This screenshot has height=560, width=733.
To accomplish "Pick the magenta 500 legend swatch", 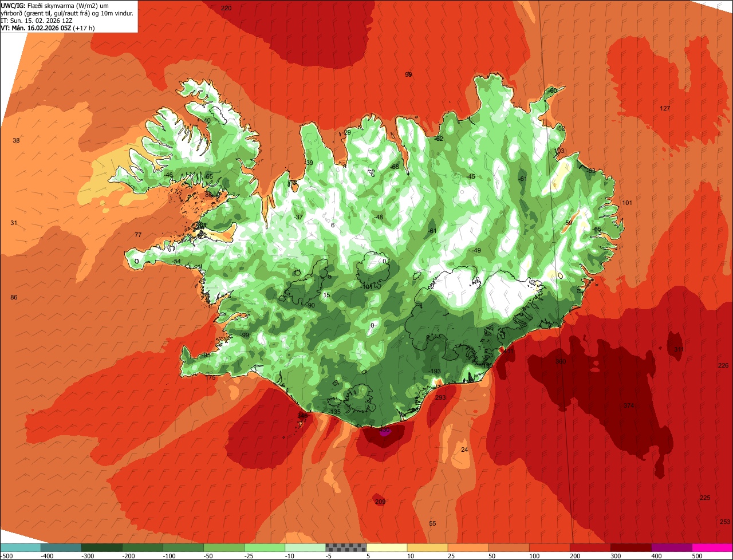I will [x=712, y=547].
